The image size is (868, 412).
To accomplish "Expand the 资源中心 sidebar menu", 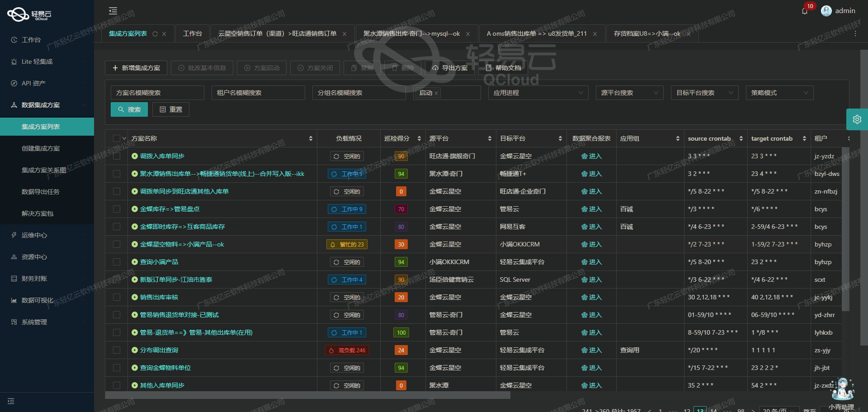I will coord(47,257).
